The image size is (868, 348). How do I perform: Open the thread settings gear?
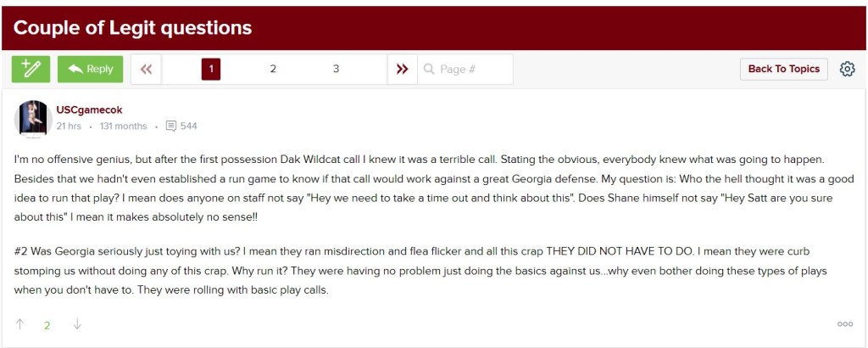click(x=847, y=69)
